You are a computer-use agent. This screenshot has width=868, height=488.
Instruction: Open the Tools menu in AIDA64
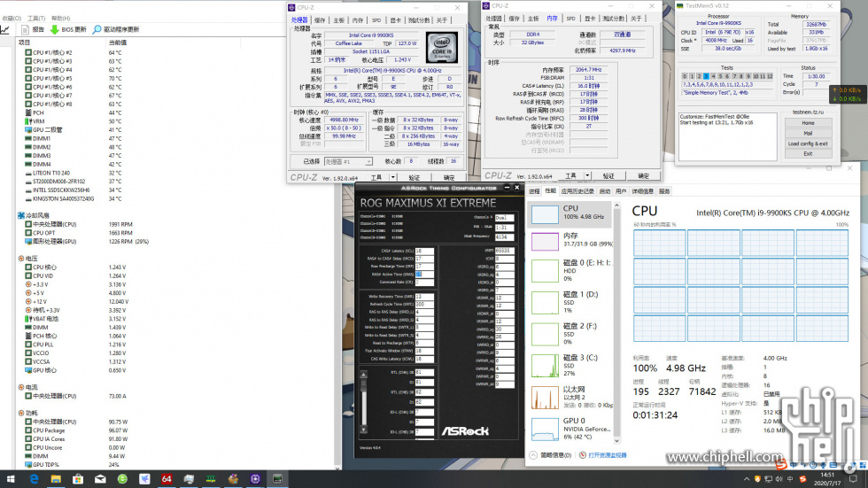point(36,19)
